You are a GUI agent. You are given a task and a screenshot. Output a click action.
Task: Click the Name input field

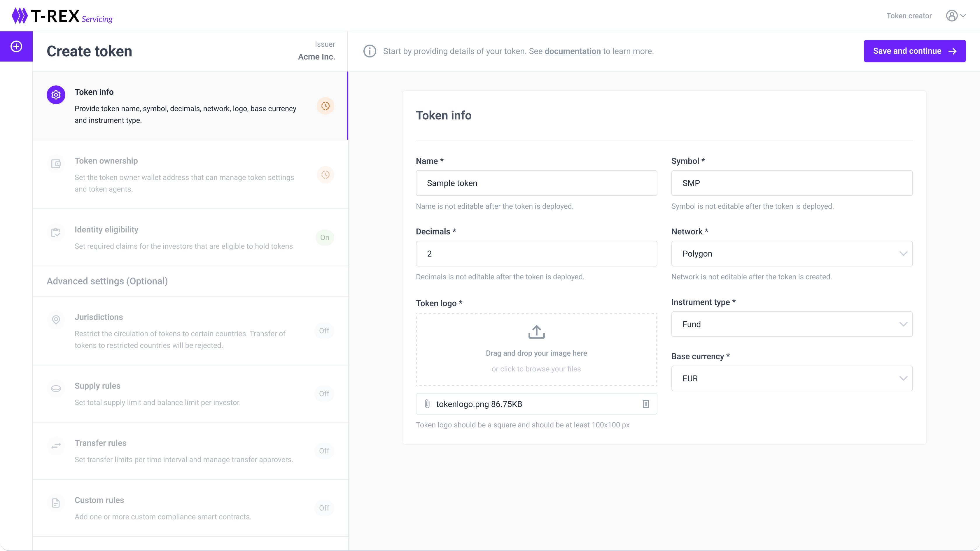coord(536,183)
